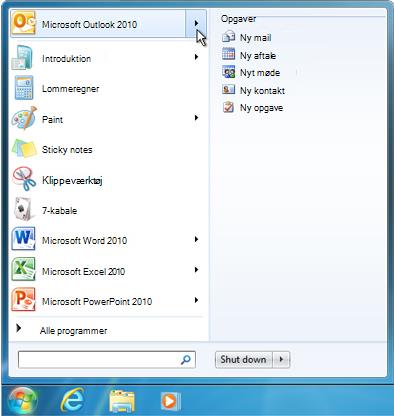Click the Windows Start orb
This screenshot has width=394, height=416.
click(x=23, y=401)
